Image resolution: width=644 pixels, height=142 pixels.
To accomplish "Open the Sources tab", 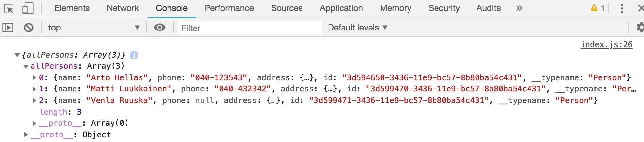I will coord(287,8).
